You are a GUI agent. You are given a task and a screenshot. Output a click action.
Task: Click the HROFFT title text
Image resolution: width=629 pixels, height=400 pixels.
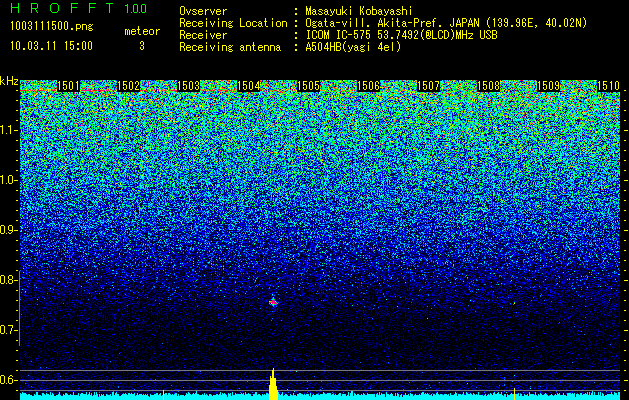tap(62, 8)
